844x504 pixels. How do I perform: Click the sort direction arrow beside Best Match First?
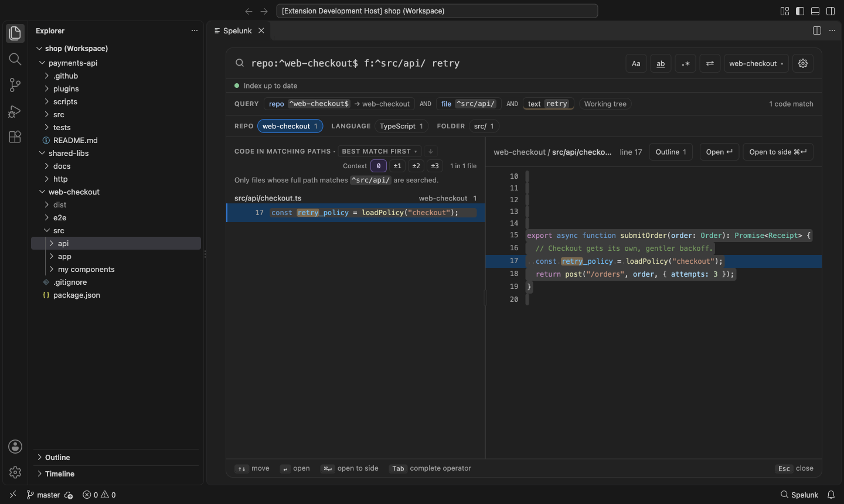click(x=431, y=151)
